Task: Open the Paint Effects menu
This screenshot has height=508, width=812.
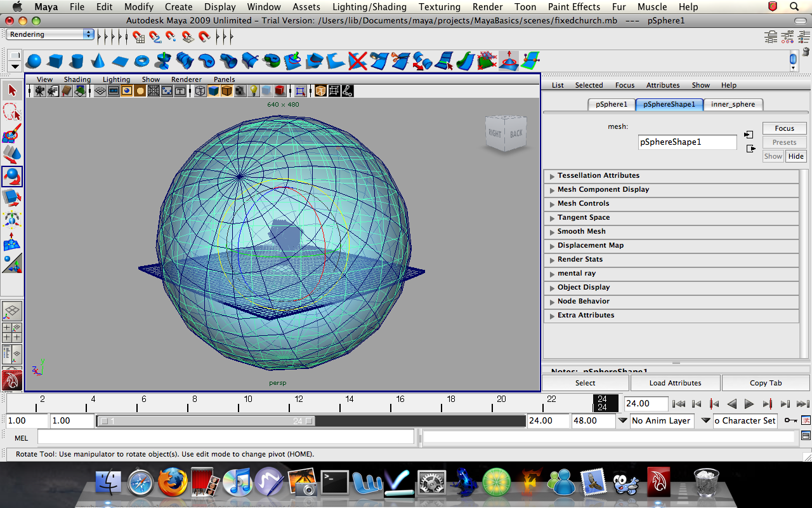Action: (574, 7)
